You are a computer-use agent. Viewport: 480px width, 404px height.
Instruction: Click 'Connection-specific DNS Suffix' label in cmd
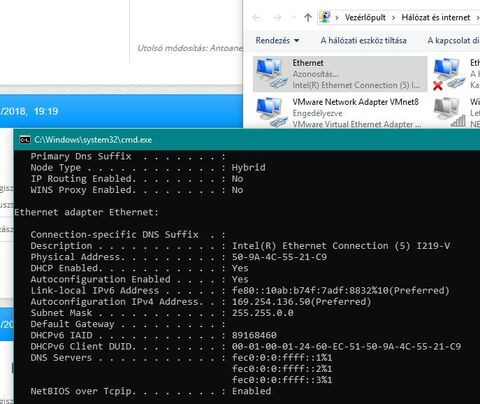click(114, 235)
